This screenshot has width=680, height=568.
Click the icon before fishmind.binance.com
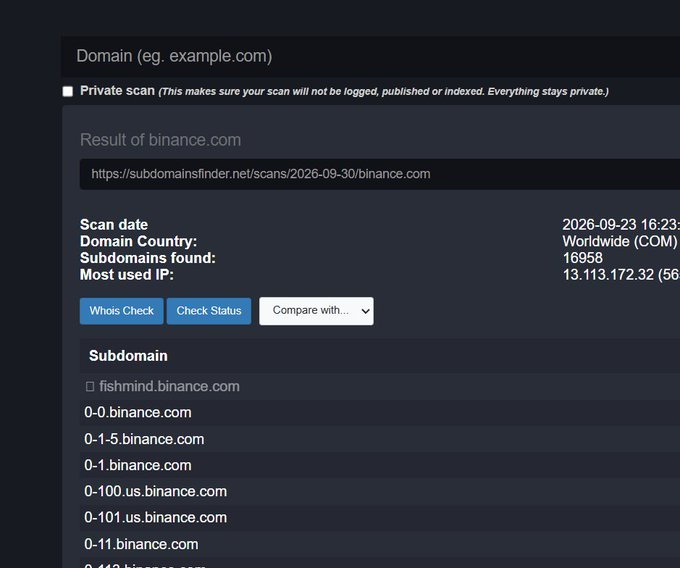click(90, 386)
